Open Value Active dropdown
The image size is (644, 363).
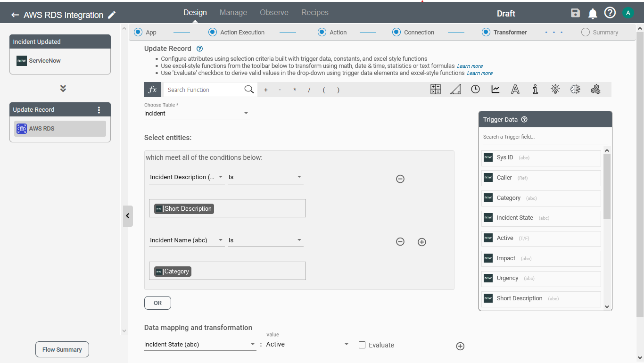pos(308,345)
